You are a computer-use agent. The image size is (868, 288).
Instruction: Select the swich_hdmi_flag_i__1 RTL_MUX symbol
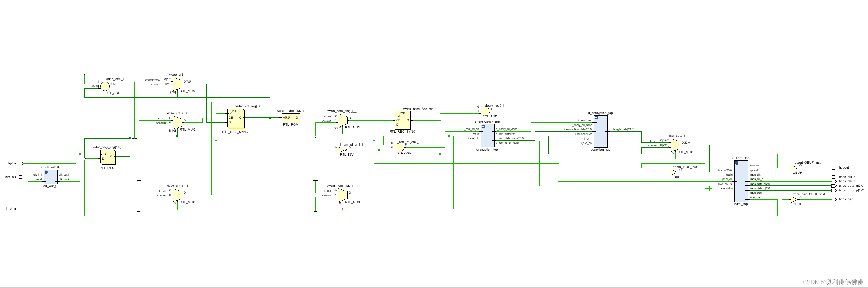click(x=343, y=195)
